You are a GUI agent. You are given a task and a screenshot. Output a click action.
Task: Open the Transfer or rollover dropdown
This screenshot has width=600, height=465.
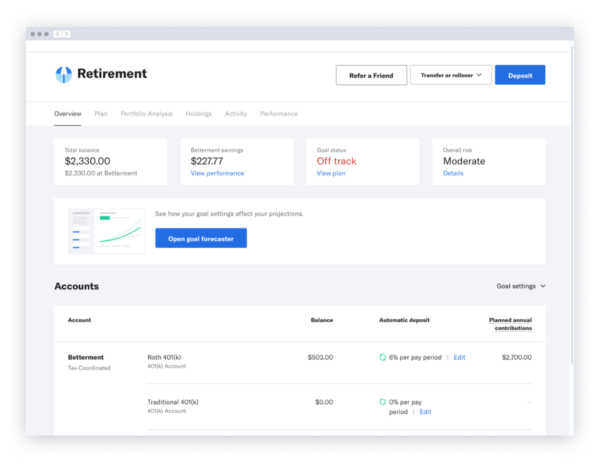click(451, 75)
